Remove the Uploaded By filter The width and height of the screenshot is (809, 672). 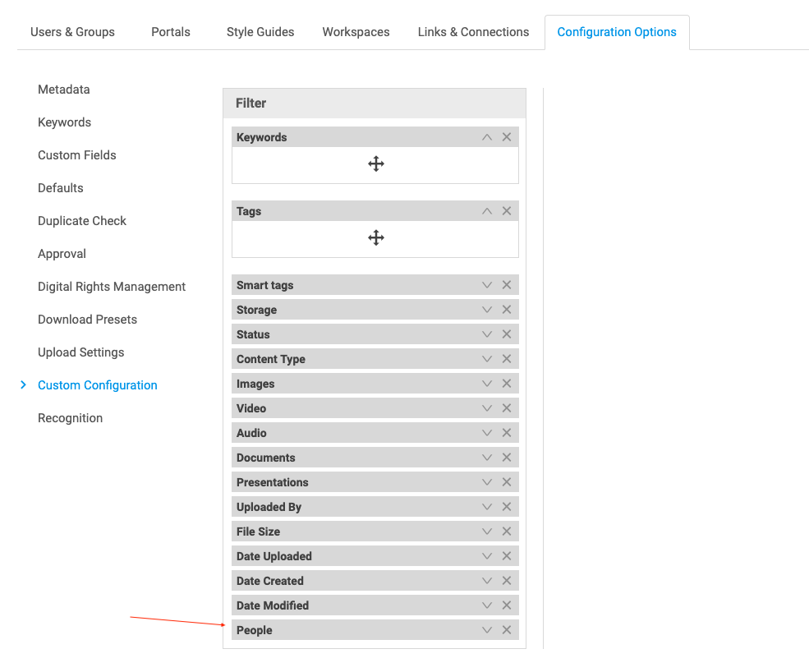coord(506,506)
